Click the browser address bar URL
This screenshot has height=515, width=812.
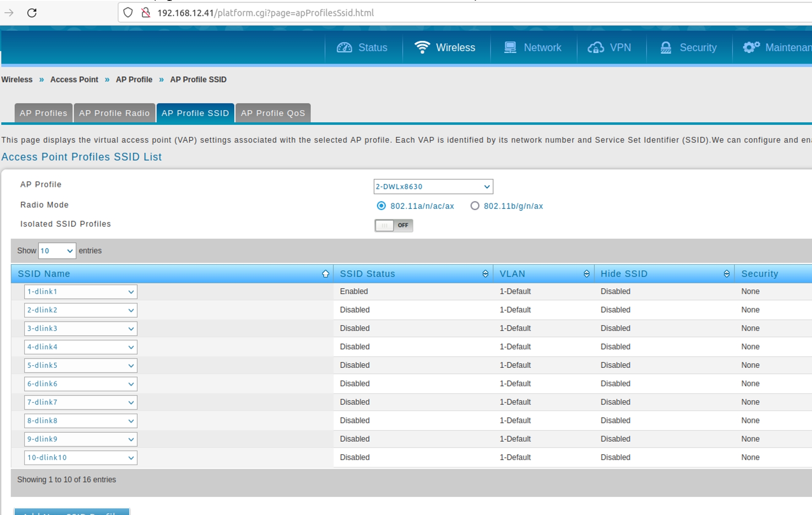coord(265,13)
